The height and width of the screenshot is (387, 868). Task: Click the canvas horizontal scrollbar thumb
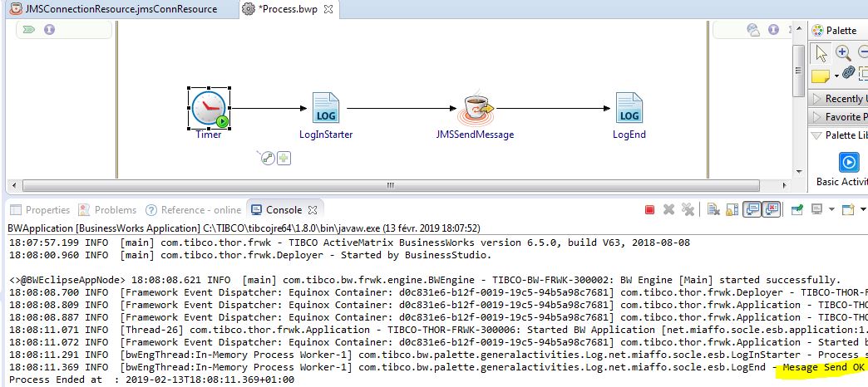pos(390,185)
